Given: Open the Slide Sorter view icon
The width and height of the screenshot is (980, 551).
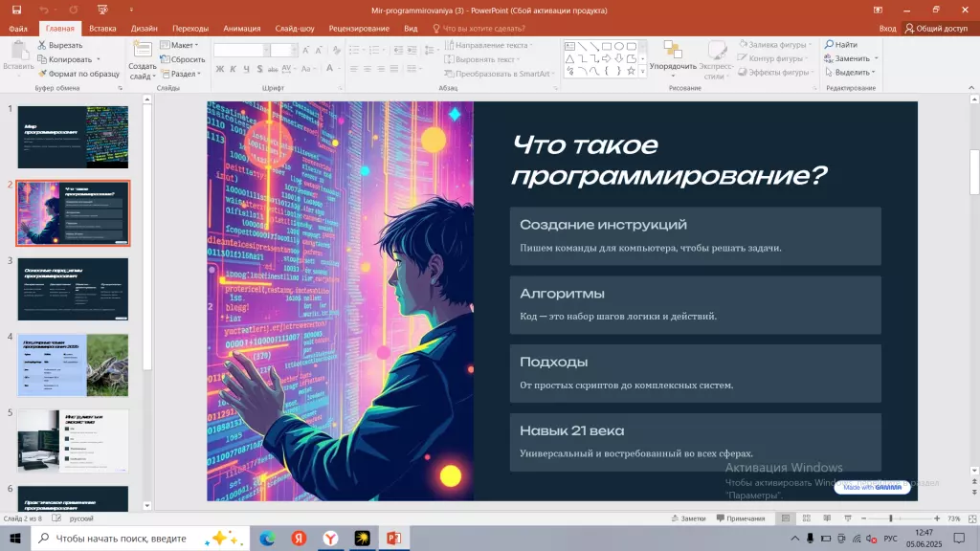Looking at the screenshot, I should [x=807, y=518].
